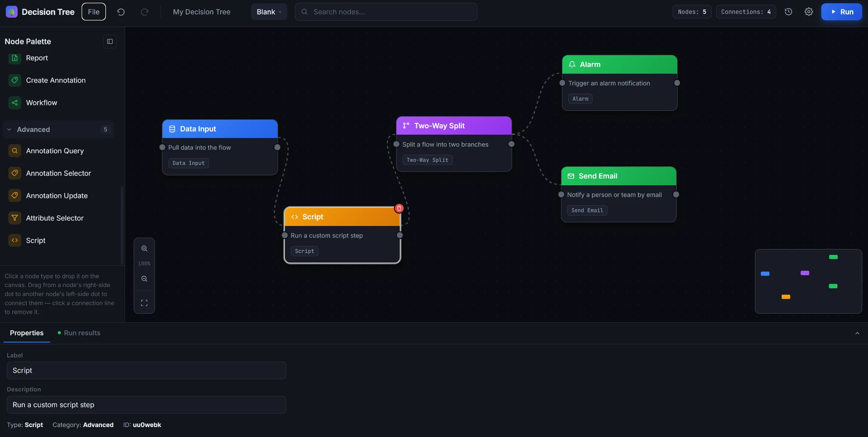
Task: Click the Data Input node output dot
Action: [x=278, y=147]
